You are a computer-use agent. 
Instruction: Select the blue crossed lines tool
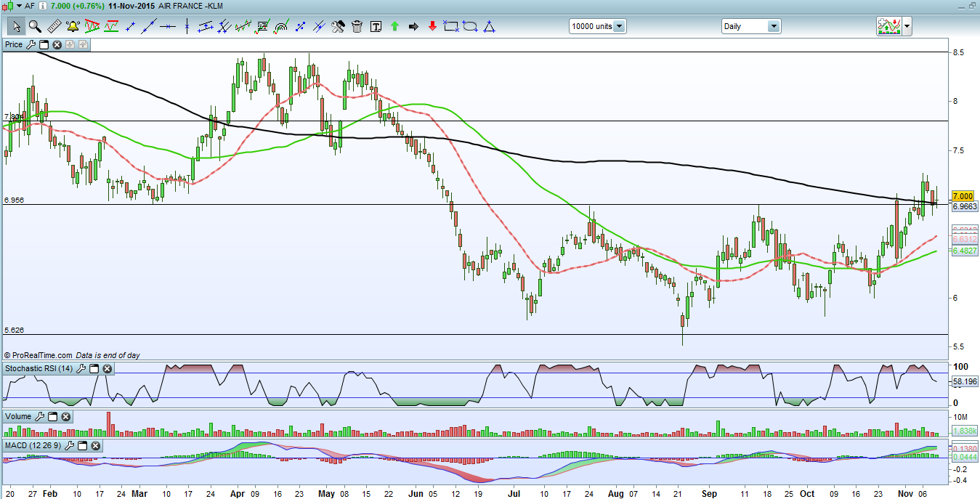pos(319,27)
